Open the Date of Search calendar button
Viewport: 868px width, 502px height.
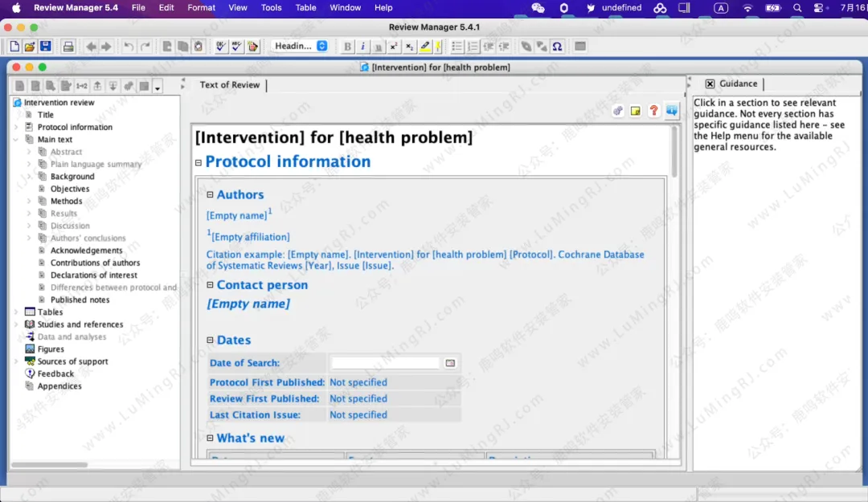coord(450,363)
